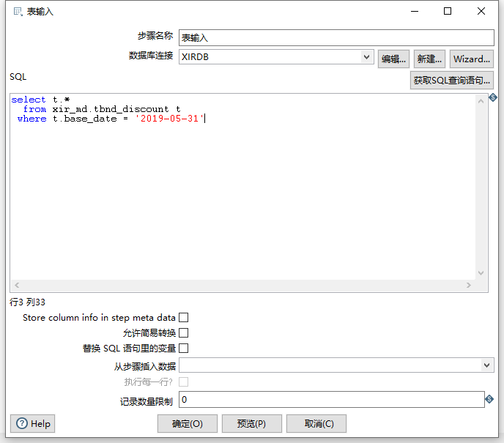504x443 pixels.
Task: Launch the Wizard... button
Action: 472,59
